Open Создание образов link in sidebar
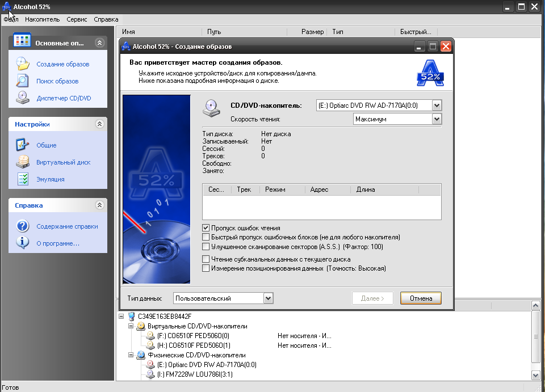 63,64
